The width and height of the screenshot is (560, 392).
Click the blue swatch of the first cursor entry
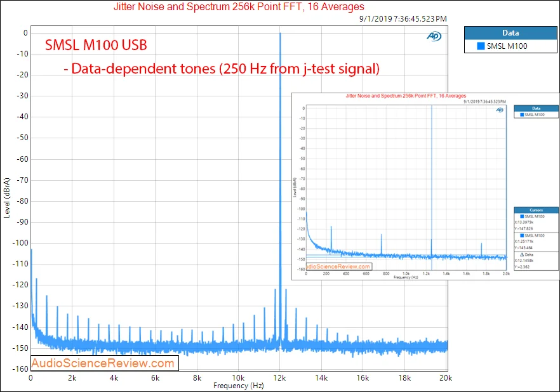(x=522, y=216)
